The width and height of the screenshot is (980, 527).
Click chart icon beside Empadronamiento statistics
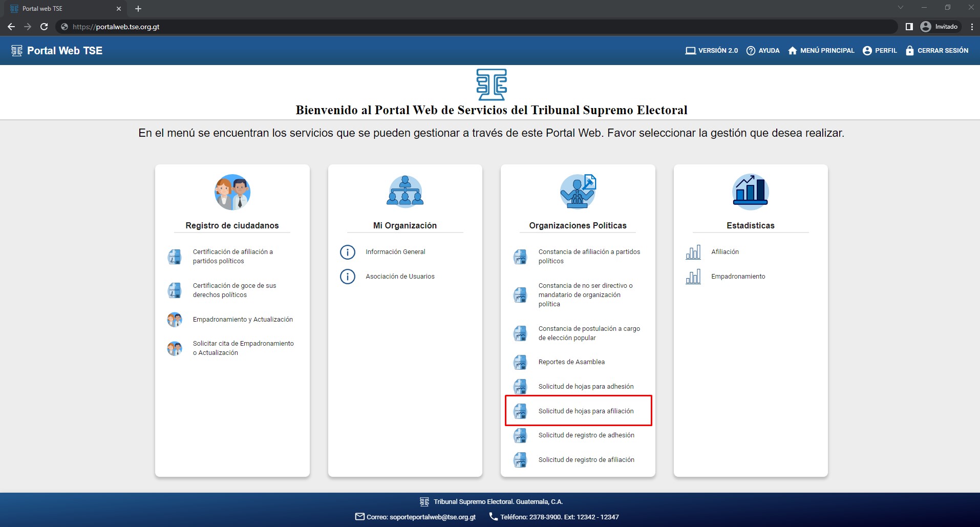pyautogui.click(x=693, y=277)
